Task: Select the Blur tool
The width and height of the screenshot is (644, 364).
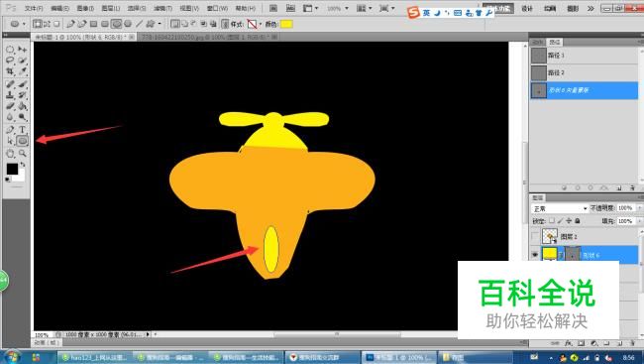Action: 10,117
